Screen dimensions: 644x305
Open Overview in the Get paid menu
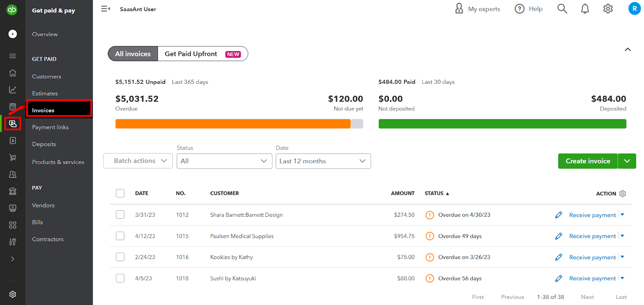point(45,34)
